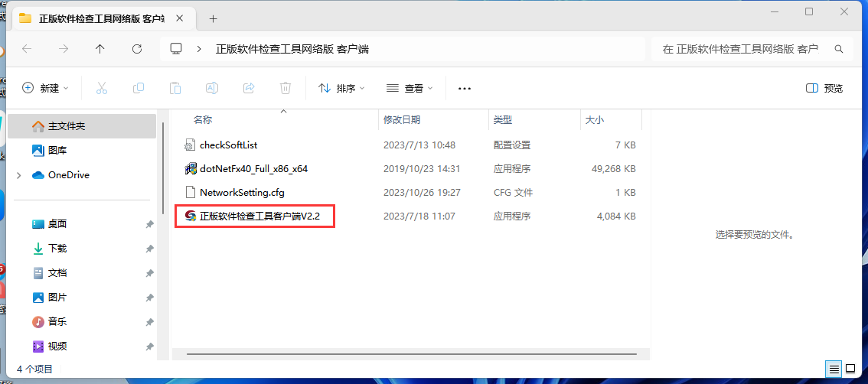Click the Delete trash icon
The image size is (868, 384).
click(x=285, y=88)
